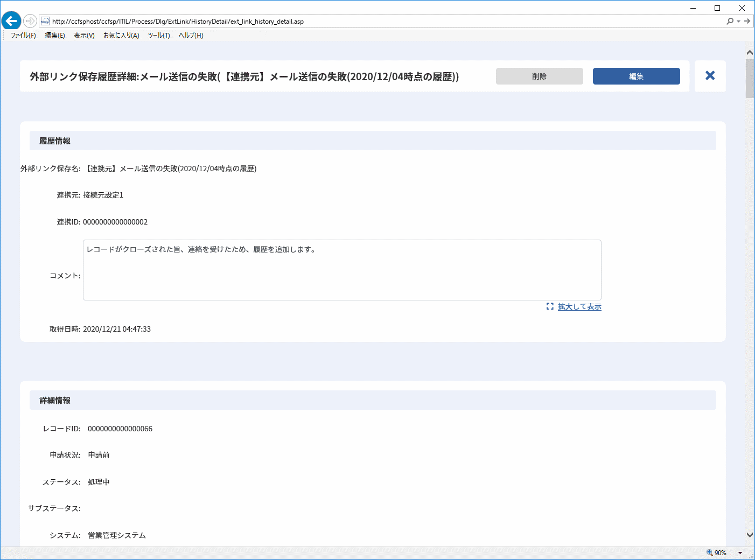Click the page favicon in the address bar

pos(45,21)
